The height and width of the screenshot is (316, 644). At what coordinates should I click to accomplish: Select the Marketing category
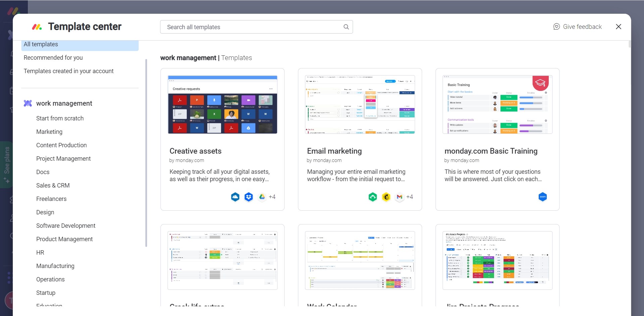tap(49, 132)
